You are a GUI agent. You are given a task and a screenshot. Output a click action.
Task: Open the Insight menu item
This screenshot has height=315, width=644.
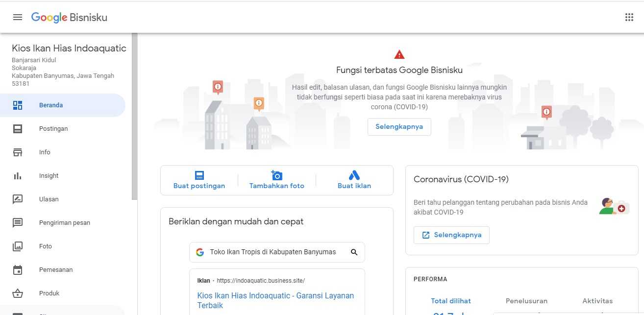[63, 176]
